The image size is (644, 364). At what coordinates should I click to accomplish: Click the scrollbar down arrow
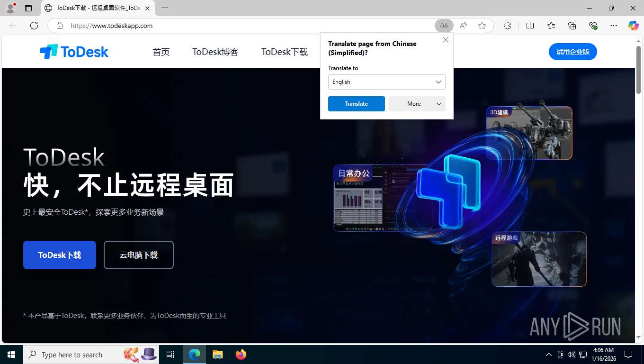pos(638,337)
